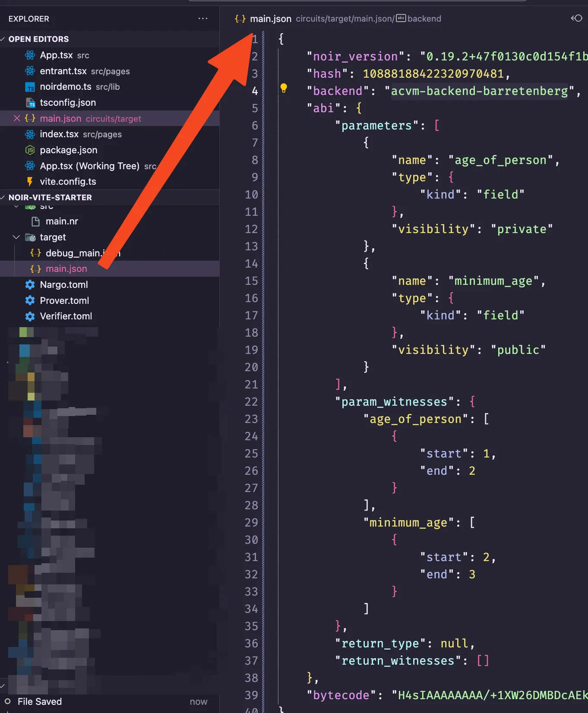Open entrant.tsx from Open Editors
The width and height of the screenshot is (588, 713).
[110, 71]
